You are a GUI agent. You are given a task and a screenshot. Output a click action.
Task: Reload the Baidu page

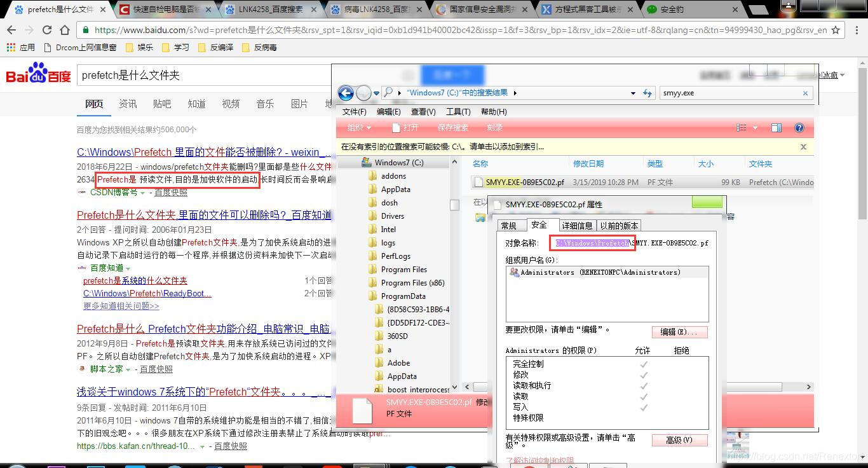(x=47, y=30)
